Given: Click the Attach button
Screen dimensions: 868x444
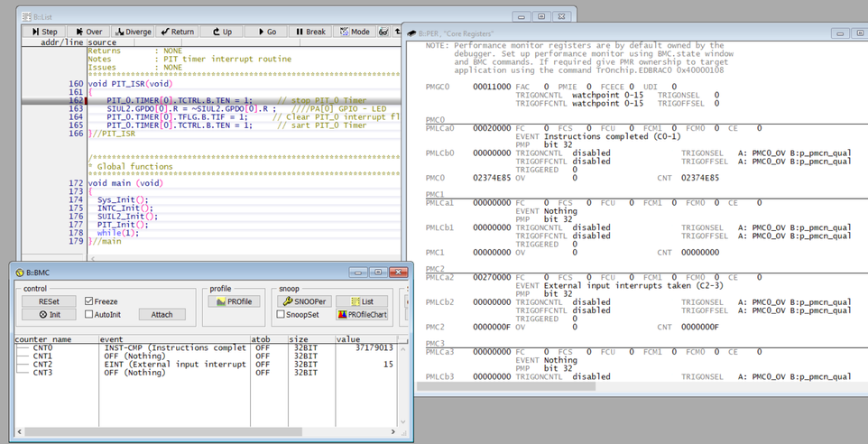Looking at the screenshot, I should (x=162, y=314).
